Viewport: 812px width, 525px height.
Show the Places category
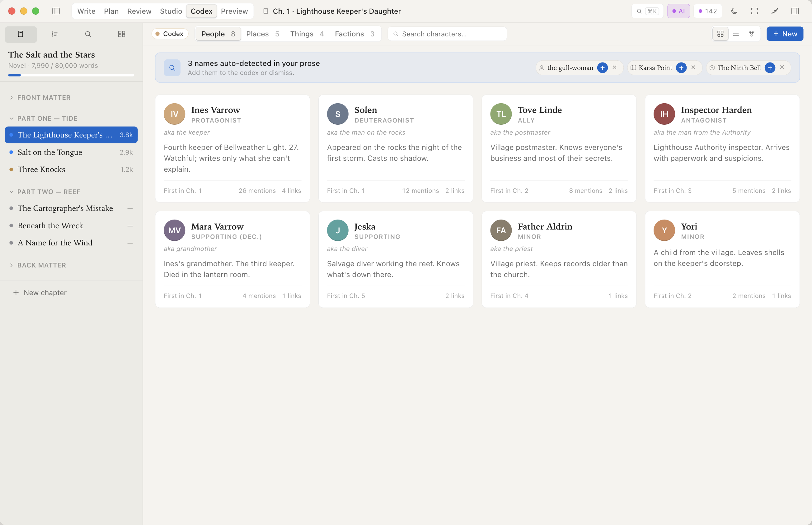pyautogui.click(x=263, y=34)
